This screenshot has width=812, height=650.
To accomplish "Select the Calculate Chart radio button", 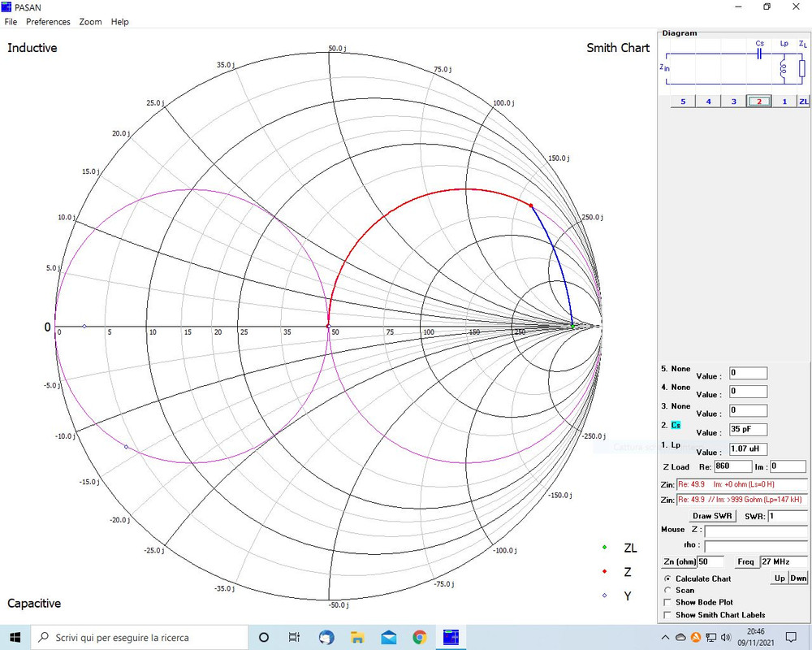I will click(x=667, y=578).
